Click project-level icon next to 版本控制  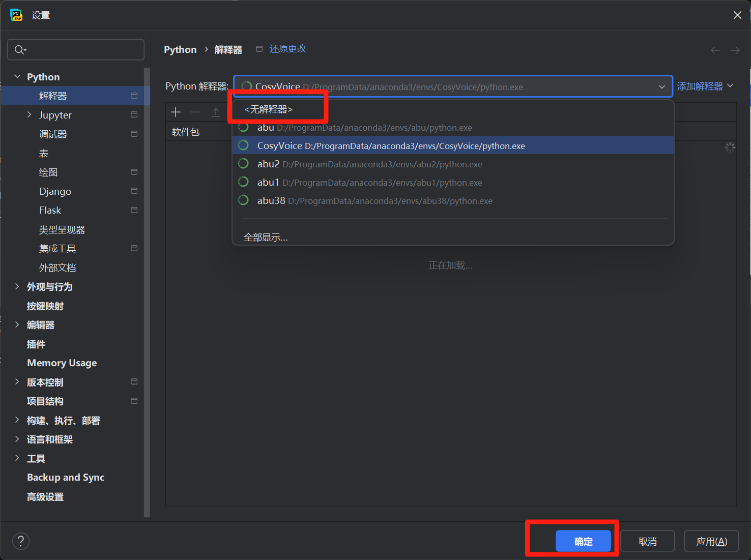[134, 381]
